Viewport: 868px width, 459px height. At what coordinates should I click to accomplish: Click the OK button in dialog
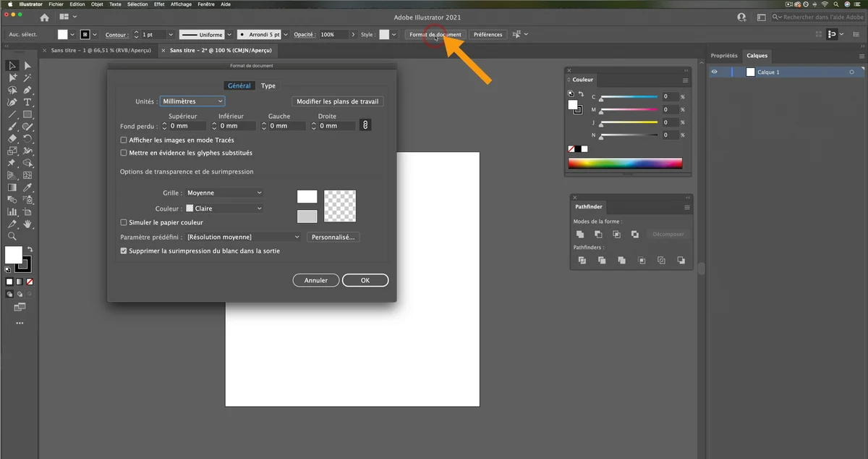point(365,280)
